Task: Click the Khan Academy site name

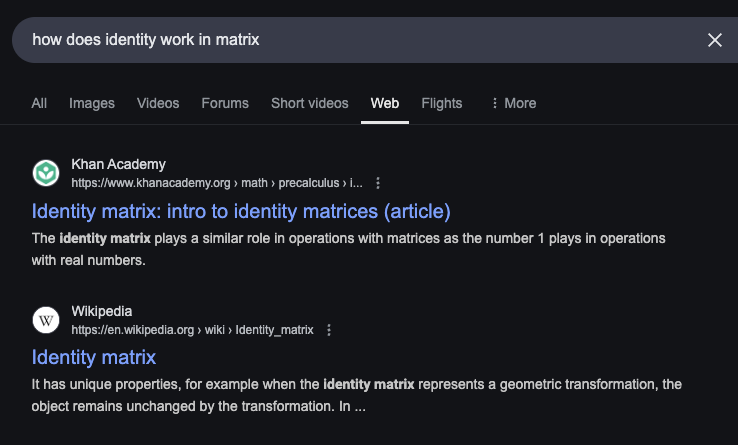Action: pyautogui.click(x=118, y=164)
